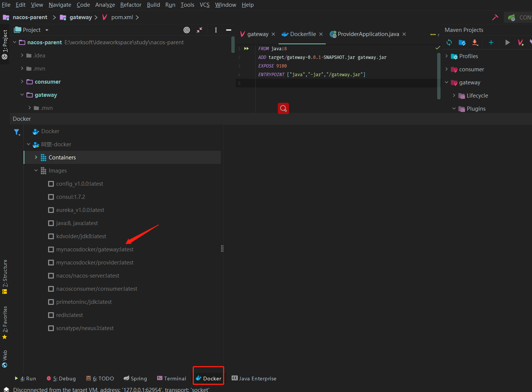Click Project panel vertical scrollbar
The image size is (532, 392).
coord(233,44)
